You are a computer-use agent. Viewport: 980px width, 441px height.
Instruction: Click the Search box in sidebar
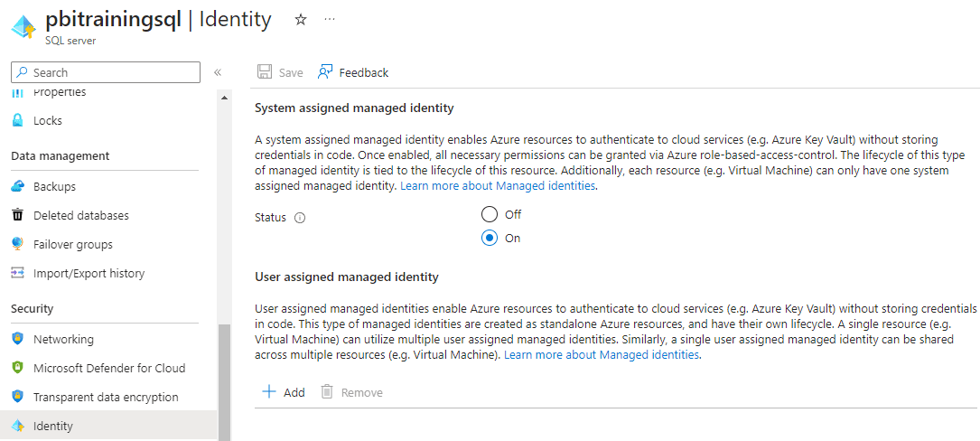(106, 72)
